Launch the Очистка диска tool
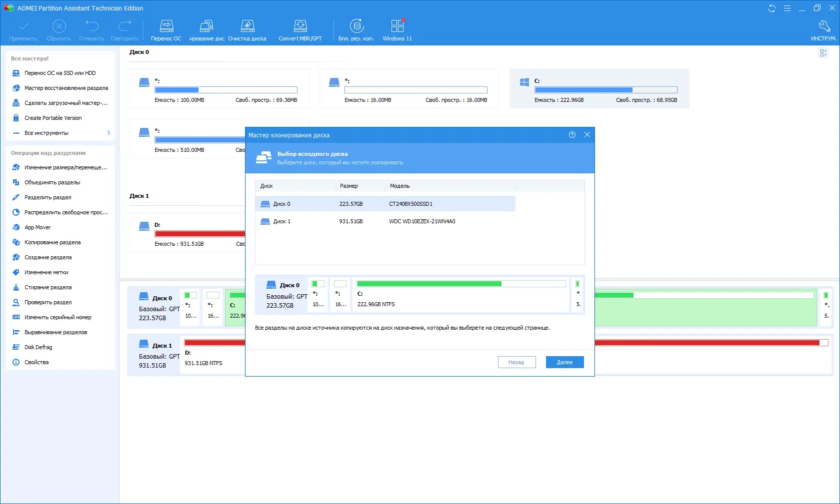Screen dimensions: 840x504 (247, 30)
